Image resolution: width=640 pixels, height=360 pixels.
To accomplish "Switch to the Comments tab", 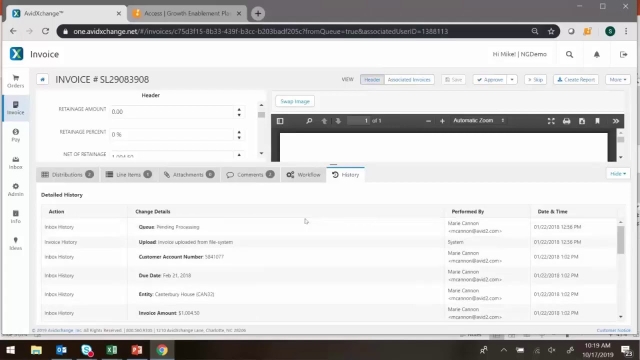I will pos(250,175).
